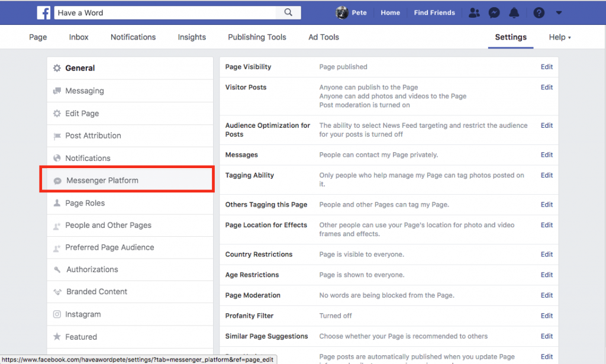Viewport: 606px width, 364px height.
Task: Click the Facebook logo icon
Action: [x=44, y=13]
